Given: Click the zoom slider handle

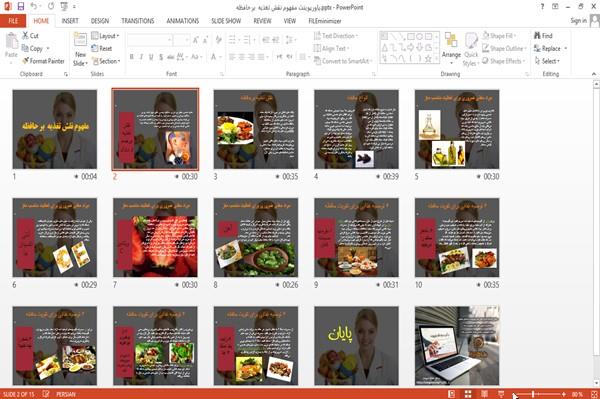Looking at the screenshot, I should [x=533, y=394].
